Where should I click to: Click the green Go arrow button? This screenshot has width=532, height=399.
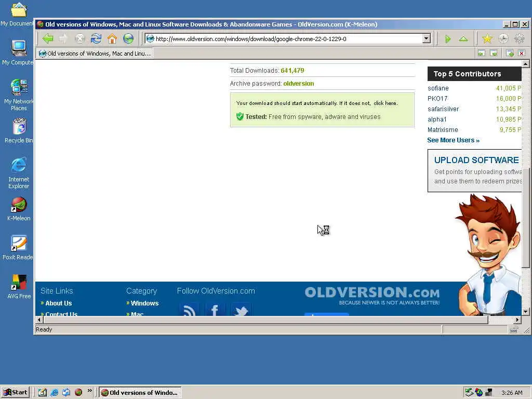pyautogui.click(x=448, y=39)
